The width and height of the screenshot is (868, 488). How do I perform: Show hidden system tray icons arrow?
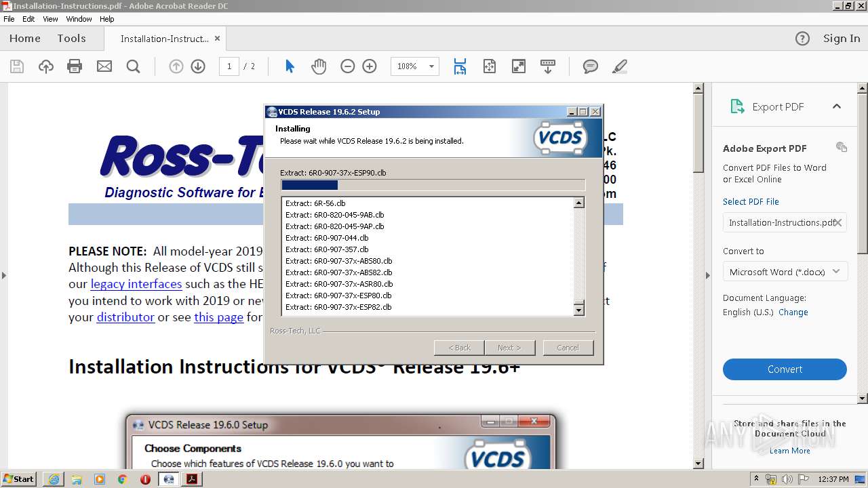[756, 479]
